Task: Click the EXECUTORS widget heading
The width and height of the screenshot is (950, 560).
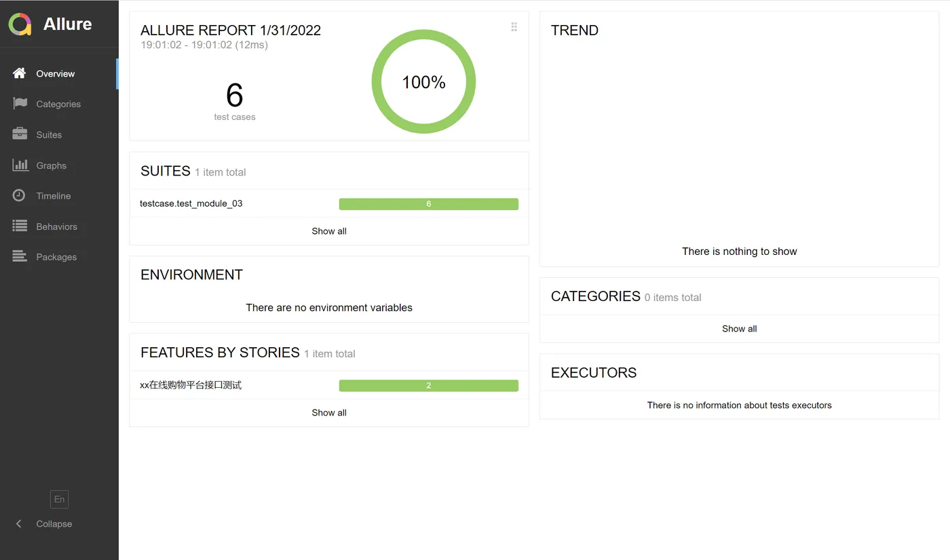Action: (594, 372)
